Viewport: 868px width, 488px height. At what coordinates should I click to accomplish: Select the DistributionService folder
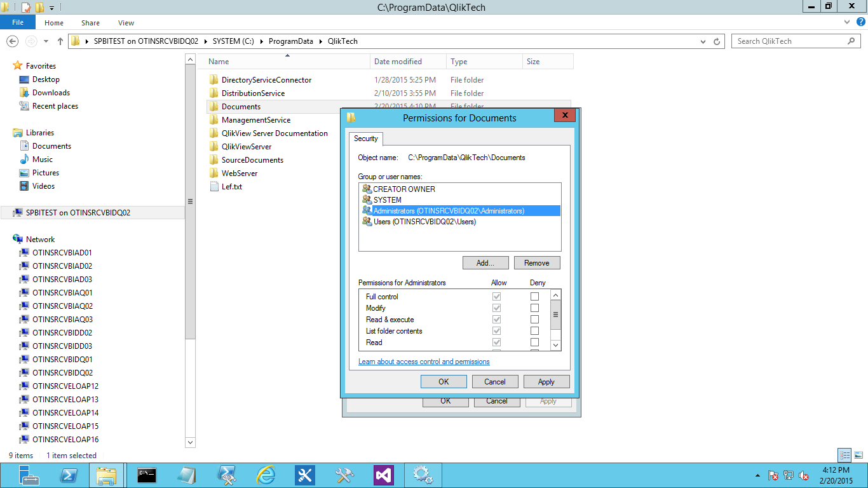click(x=253, y=93)
